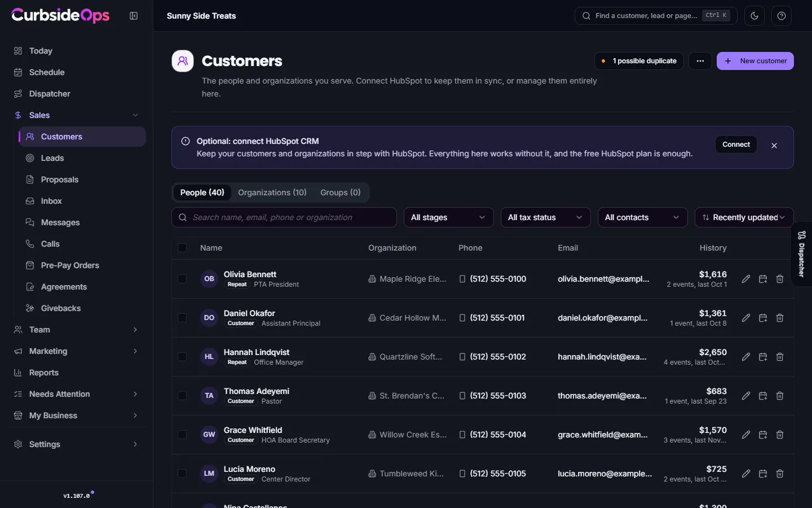Viewport: 812px width, 508px height.
Task: Toggle the select-all header checkbox
Action: tap(182, 248)
